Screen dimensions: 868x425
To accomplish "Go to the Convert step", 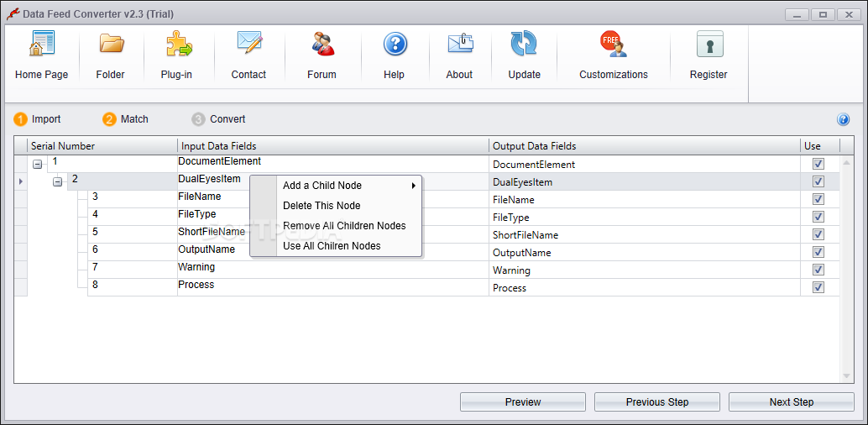I will (x=218, y=119).
